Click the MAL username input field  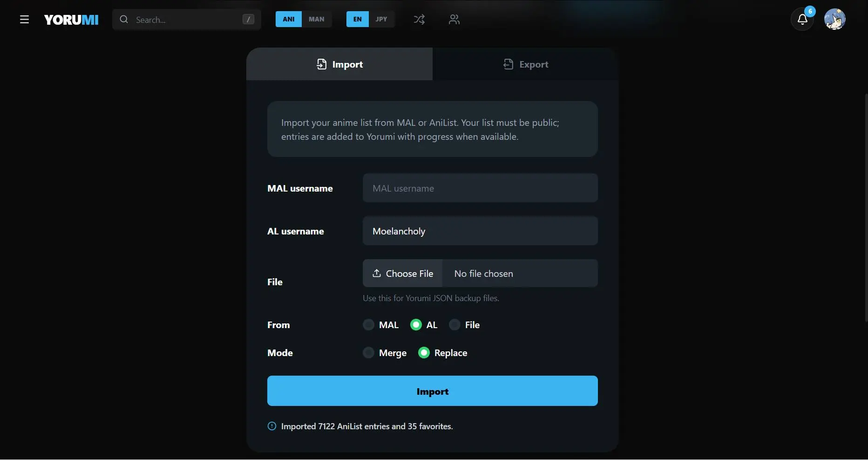click(480, 188)
